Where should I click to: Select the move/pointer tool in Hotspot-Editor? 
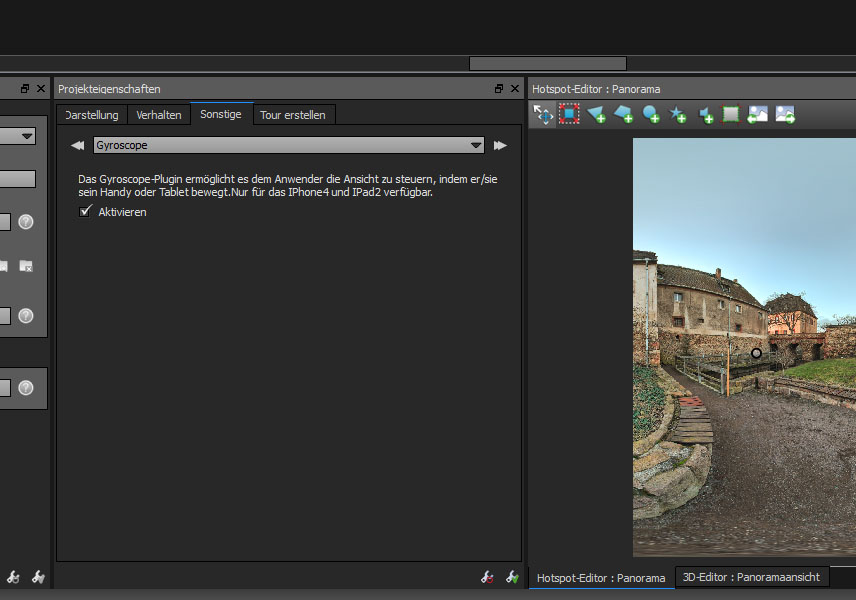tap(543, 114)
